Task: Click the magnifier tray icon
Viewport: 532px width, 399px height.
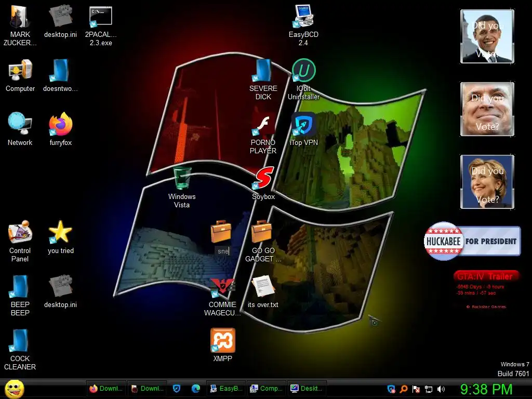Action: coord(403,389)
